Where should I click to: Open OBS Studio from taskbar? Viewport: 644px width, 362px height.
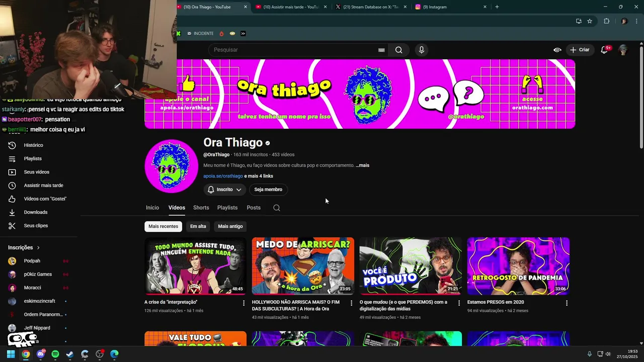(x=100, y=354)
